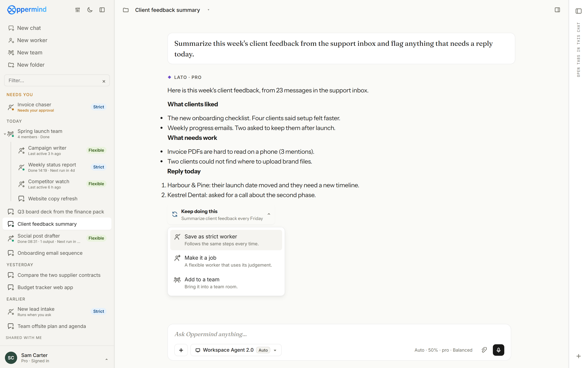Viewport: 588px width, 368px height.
Task: Open the Client feedback summary title dropdown arrow
Action: [208, 10]
